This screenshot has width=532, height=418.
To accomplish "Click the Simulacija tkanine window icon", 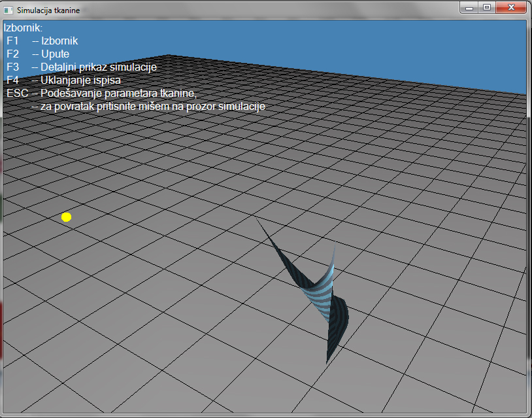I will [8, 10].
